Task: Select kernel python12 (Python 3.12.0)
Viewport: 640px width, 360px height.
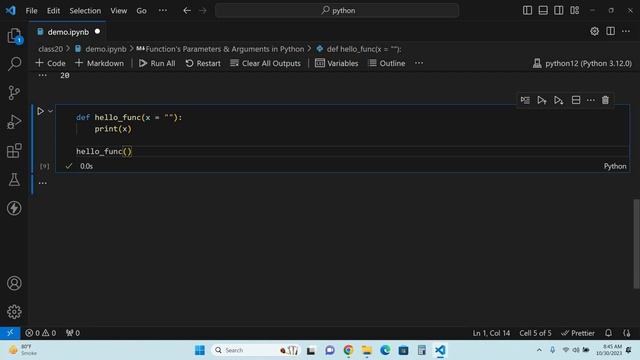Action: 582,63
